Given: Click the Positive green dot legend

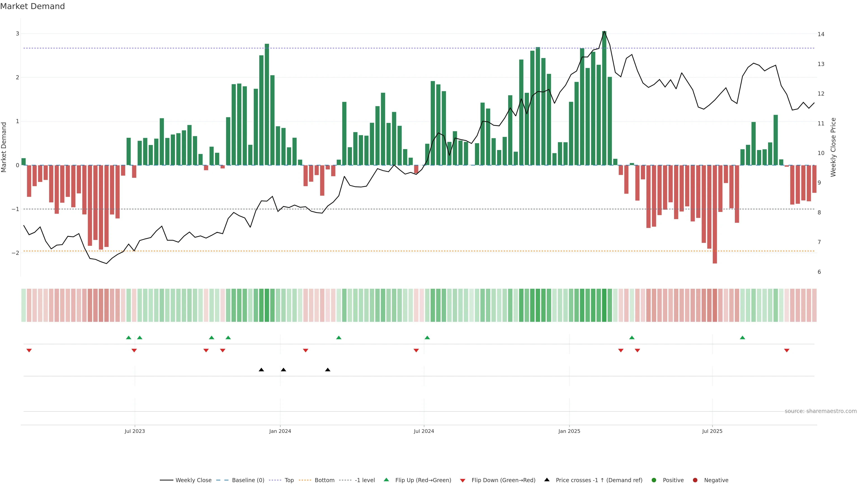Looking at the screenshot, I should (654, 480).
